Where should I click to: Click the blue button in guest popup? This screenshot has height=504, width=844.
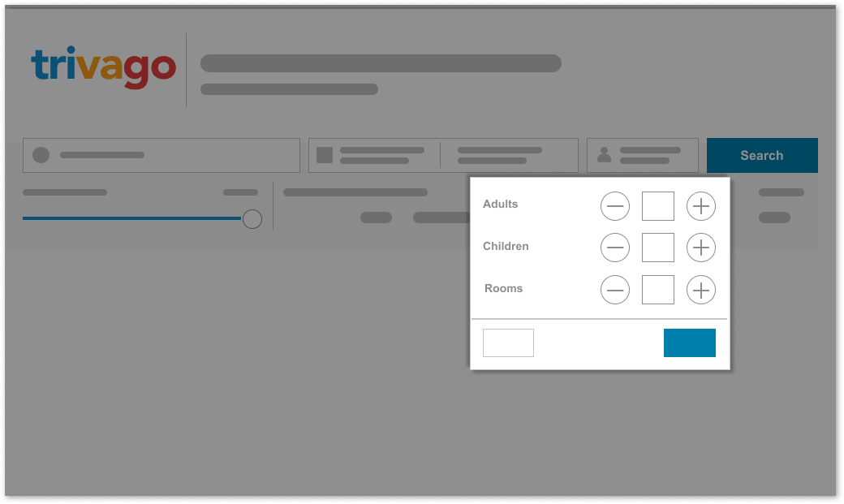pyautogui.click(x=690, y=342)
